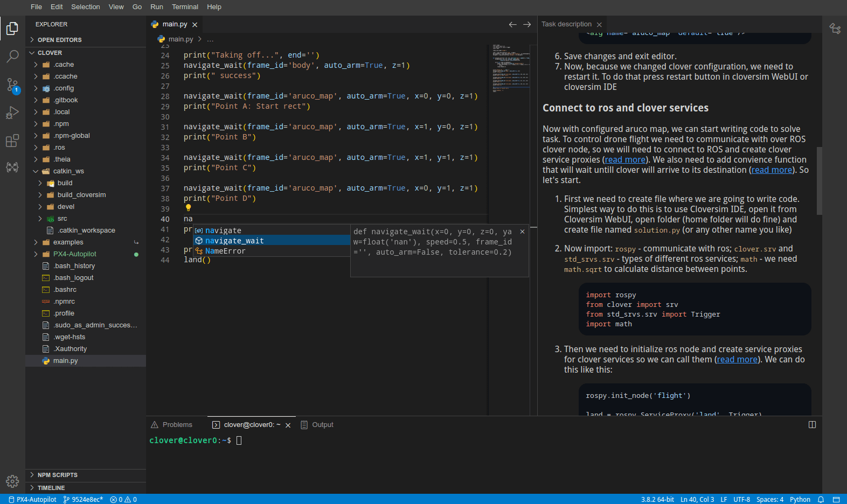Expand the examples folder

click(x=68, y=242)
